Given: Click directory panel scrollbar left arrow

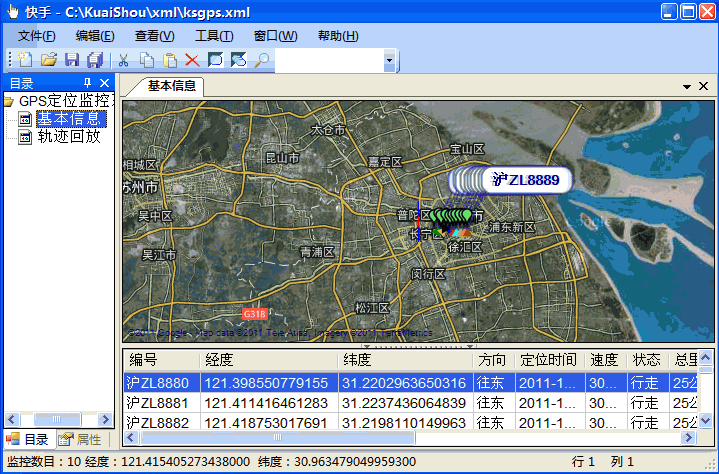Looking at the screenshot, I should point(12,419).
